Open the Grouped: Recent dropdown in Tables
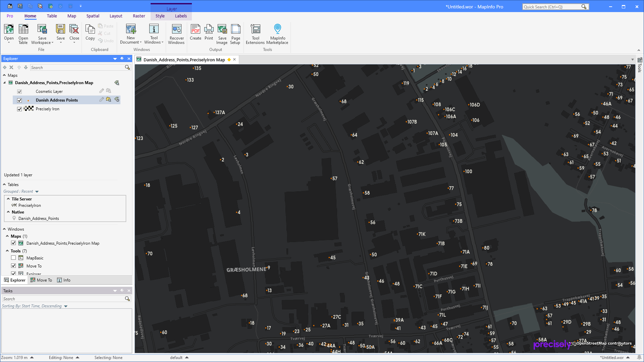The height and width of the screenshot is (362, 644). 37,191
